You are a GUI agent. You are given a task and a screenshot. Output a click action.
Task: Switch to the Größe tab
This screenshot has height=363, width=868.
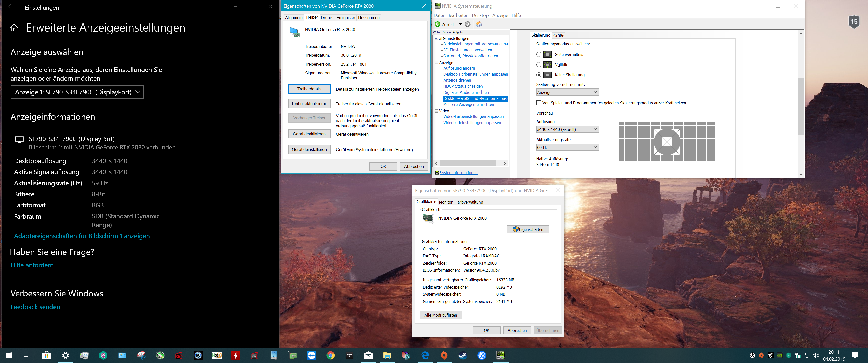[558, 35]
